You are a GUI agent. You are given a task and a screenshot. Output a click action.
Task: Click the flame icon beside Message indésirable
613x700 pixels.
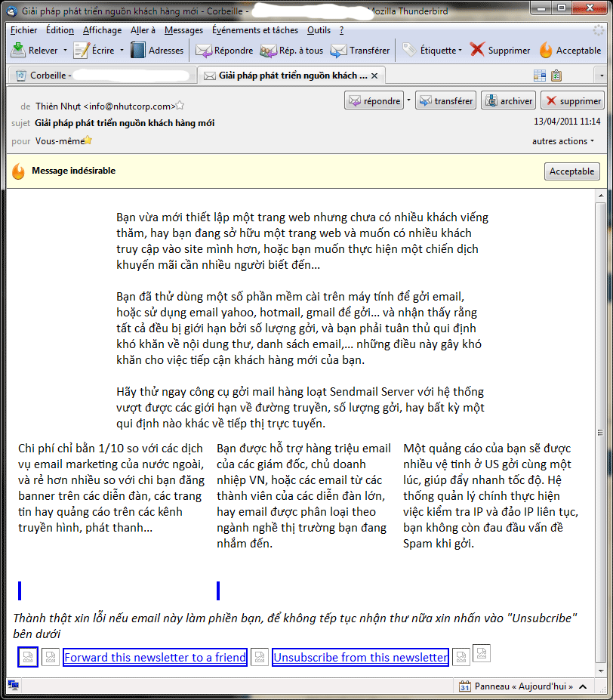18,171
